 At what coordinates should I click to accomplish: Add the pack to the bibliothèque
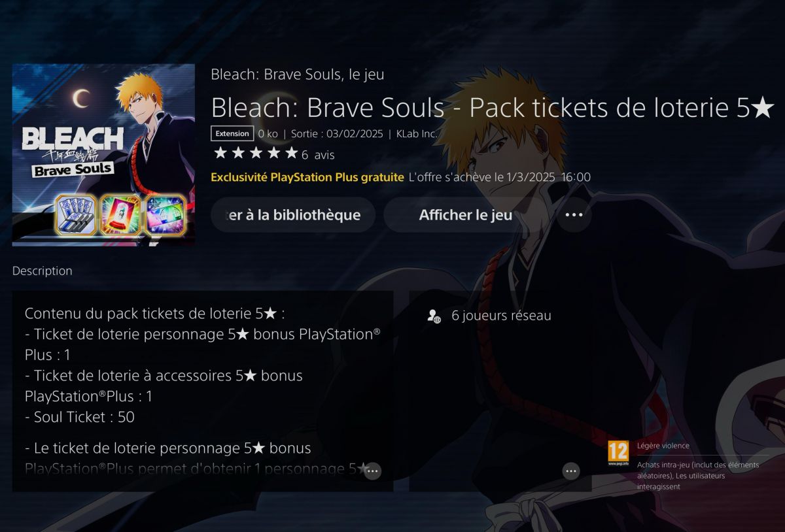293,214
